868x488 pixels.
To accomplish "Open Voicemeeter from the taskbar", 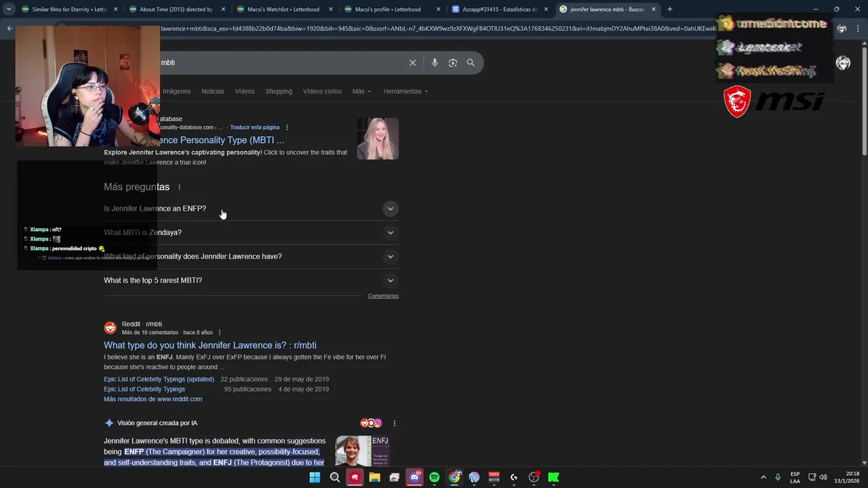I will [494, 477].
